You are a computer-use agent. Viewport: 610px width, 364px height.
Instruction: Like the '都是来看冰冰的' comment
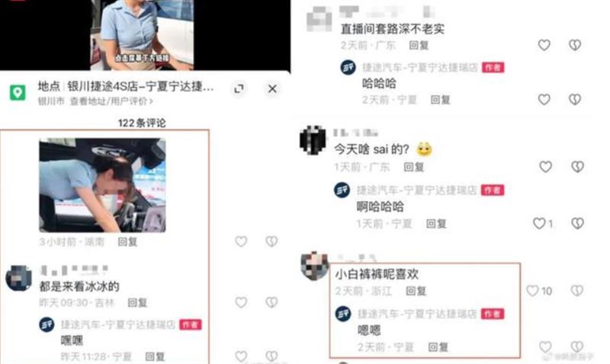[x=241, y=302]
